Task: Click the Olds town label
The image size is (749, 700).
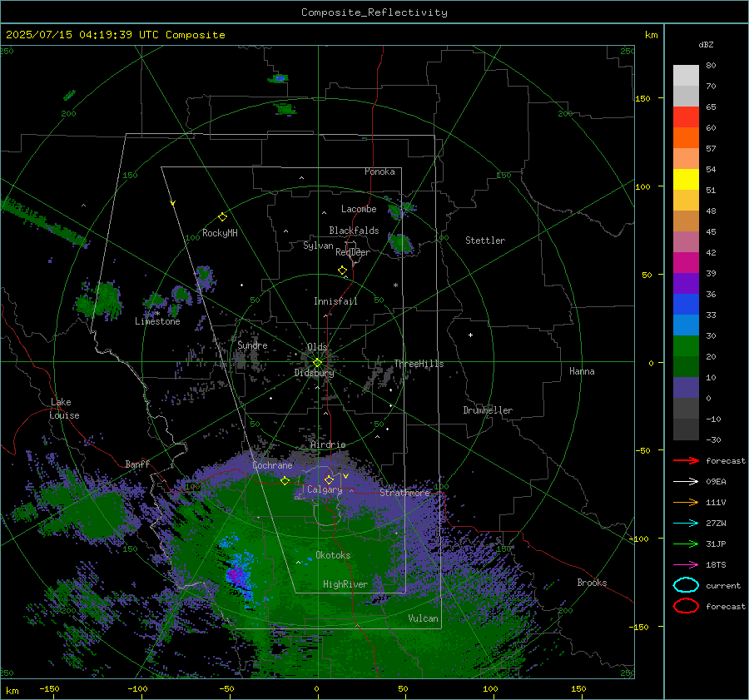Action: [x=317, y=347]
